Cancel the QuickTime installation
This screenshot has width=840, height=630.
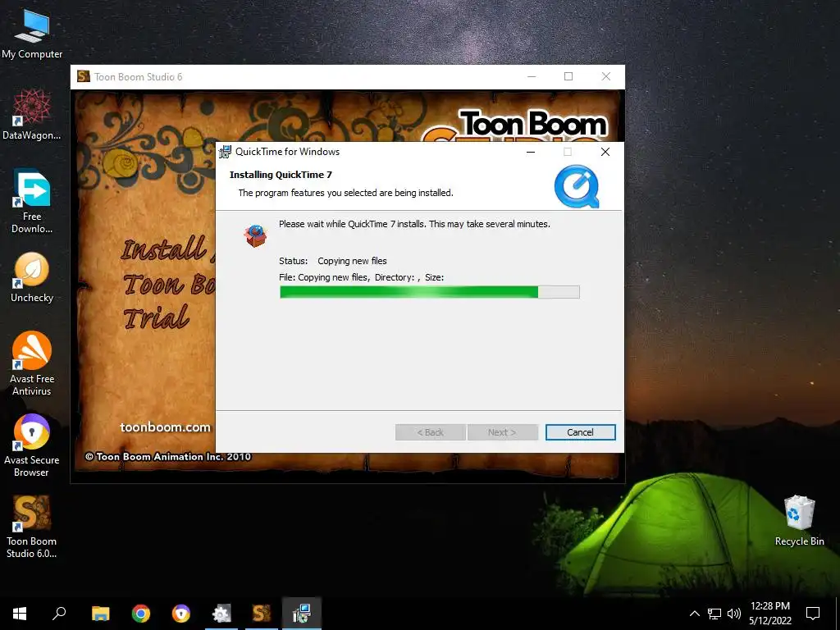point(580,432)
